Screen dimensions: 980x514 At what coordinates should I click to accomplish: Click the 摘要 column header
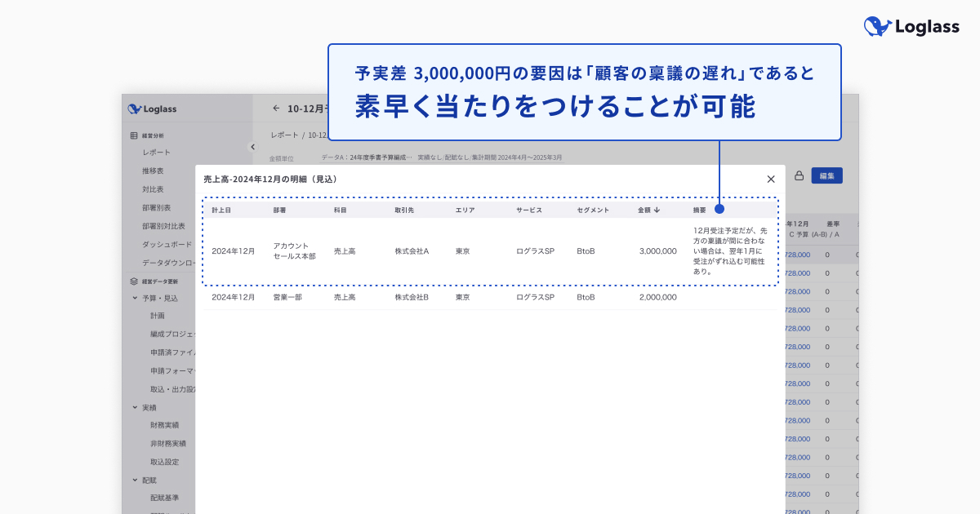pos(700,210)
